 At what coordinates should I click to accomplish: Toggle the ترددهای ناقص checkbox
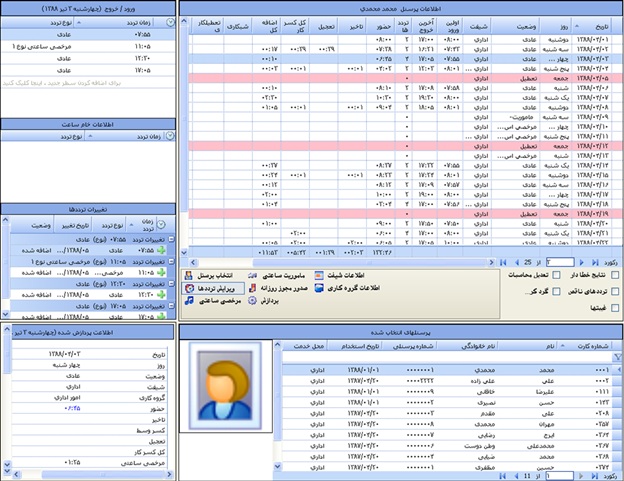tap(615, 292)
